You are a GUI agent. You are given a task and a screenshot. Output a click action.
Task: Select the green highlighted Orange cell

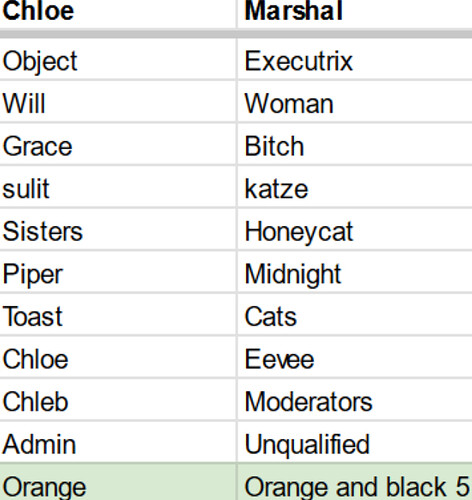[x=118, y=482]
